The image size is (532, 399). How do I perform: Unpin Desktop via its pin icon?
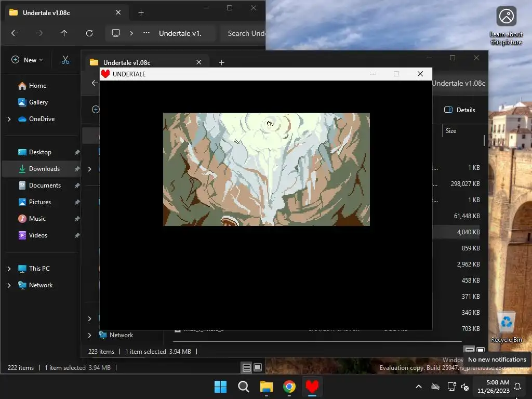[x=77, y=152]
